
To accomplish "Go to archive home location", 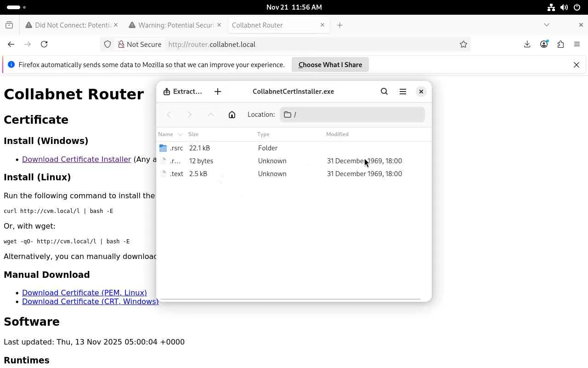I will (232, 115).
